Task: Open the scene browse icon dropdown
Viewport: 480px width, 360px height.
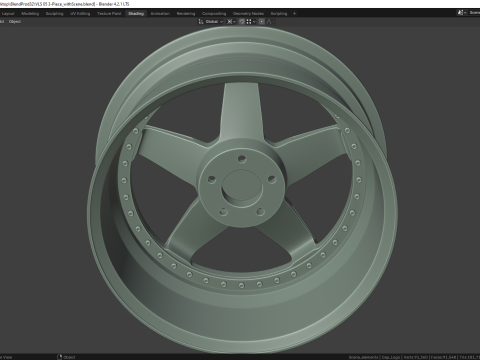Action: coord(462,13)
